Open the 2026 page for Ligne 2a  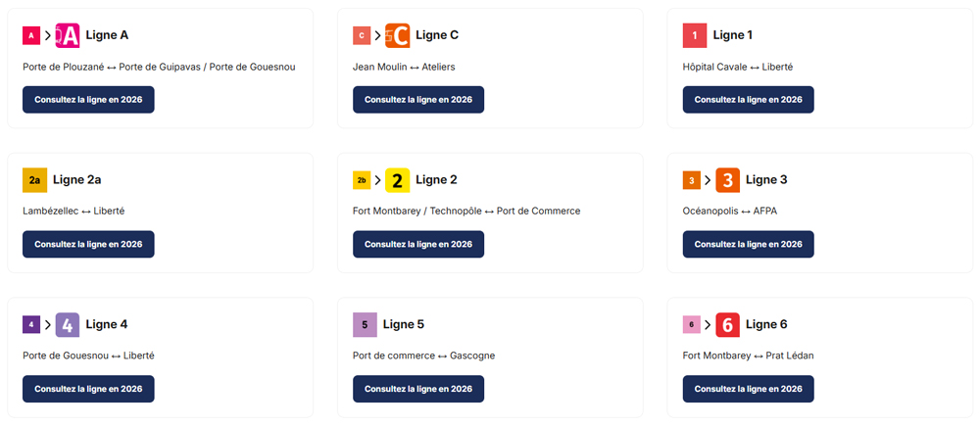[x=88, y=244]
